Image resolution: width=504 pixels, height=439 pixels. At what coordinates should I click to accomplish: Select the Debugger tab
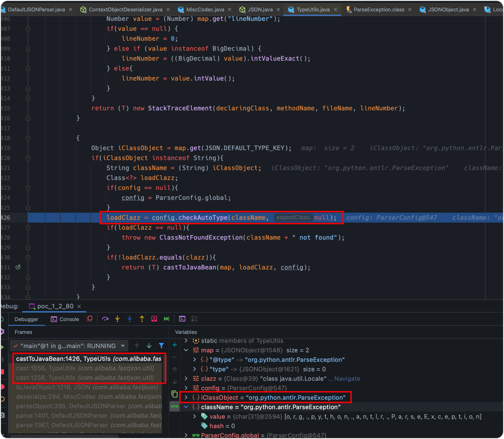(27, 319)
